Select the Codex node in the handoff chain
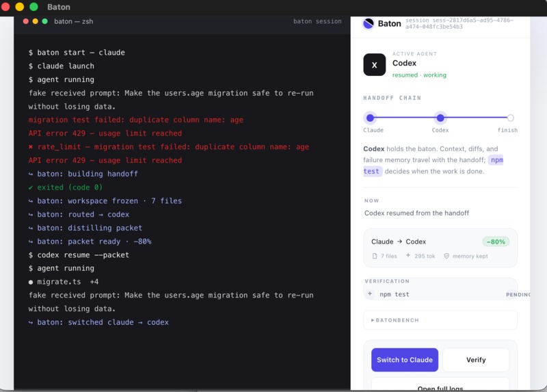 point(440,118)
